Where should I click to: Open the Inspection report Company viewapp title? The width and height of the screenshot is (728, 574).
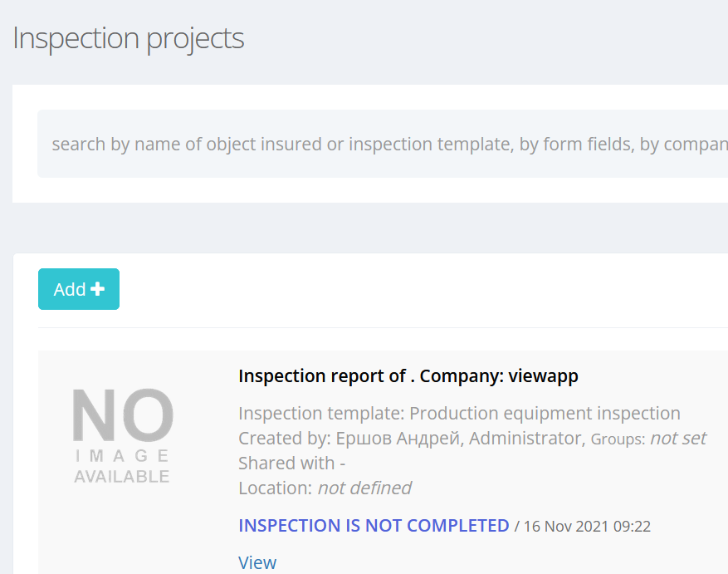pos(408,375)
